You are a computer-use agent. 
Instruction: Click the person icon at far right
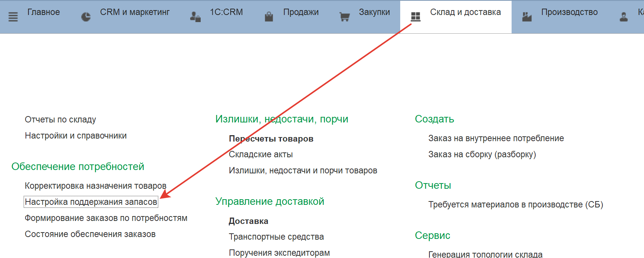[624, 17]
